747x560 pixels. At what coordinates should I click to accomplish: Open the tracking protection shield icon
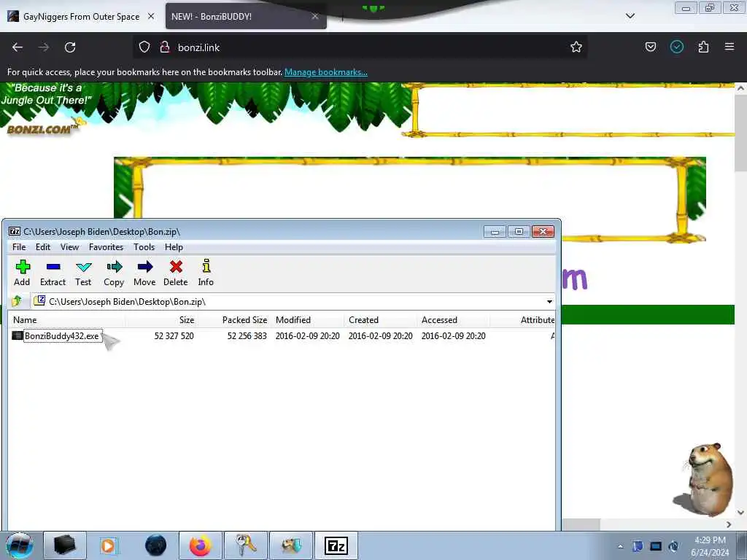(x=144, y=47)
